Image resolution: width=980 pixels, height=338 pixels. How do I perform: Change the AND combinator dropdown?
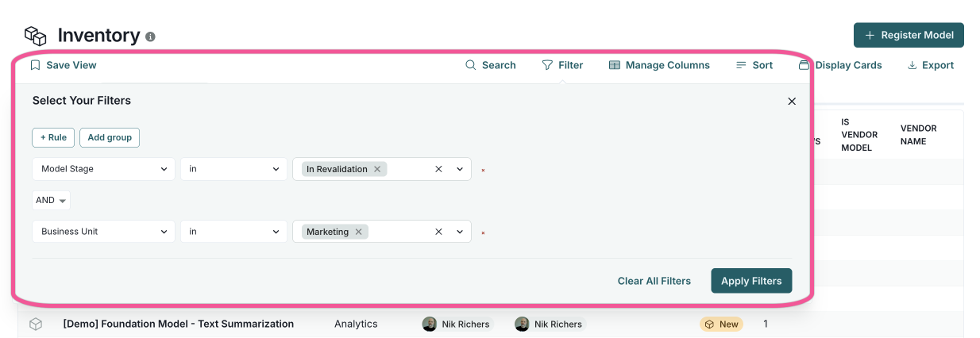[51, 201]
